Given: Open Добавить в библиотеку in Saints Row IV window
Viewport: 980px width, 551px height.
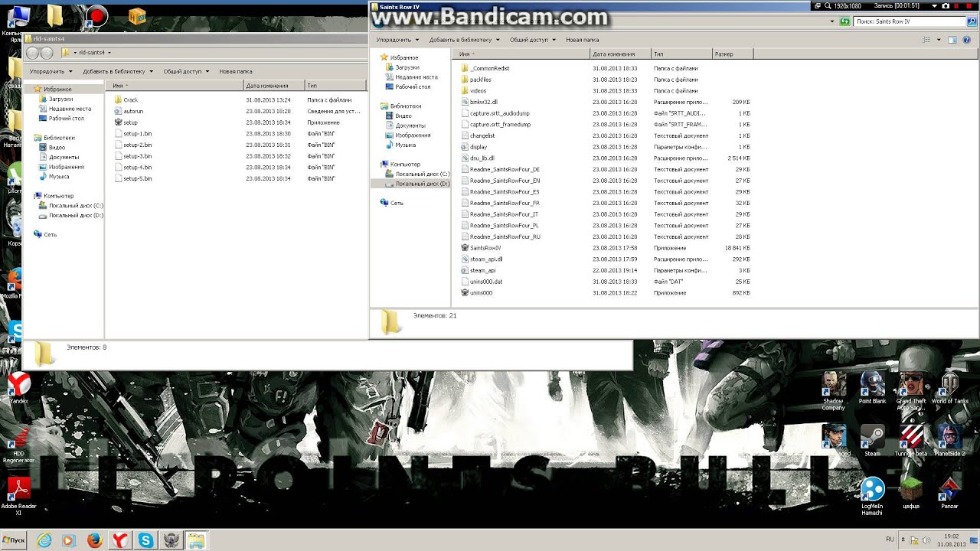Looking at the screenshot, I should pos(465,40).
